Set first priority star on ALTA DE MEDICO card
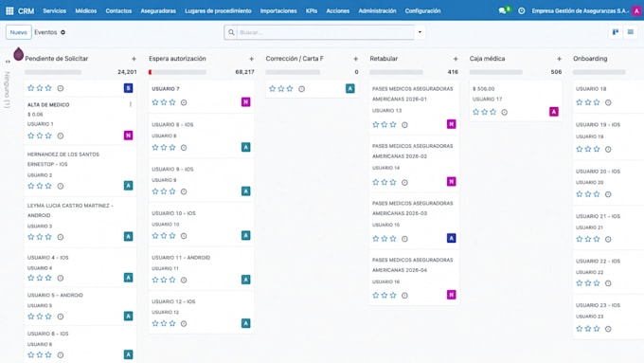 (31, 136)
